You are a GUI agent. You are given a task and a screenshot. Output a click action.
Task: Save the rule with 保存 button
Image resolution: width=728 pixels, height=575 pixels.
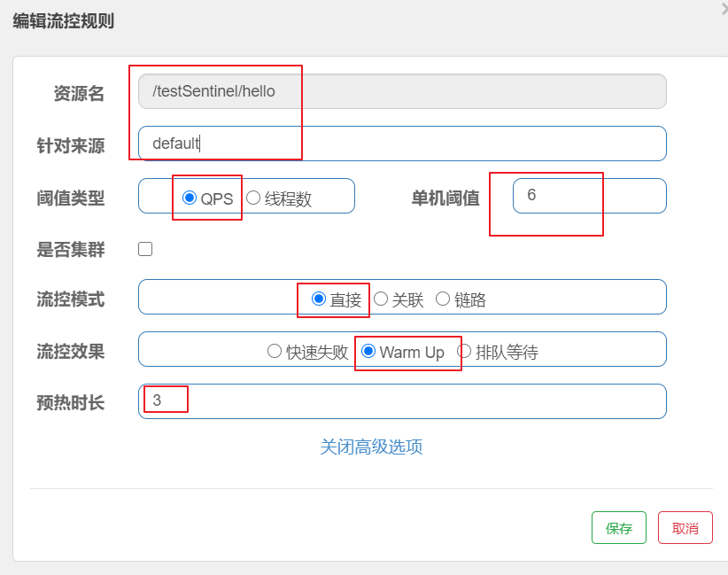click(x=619, y=528)
